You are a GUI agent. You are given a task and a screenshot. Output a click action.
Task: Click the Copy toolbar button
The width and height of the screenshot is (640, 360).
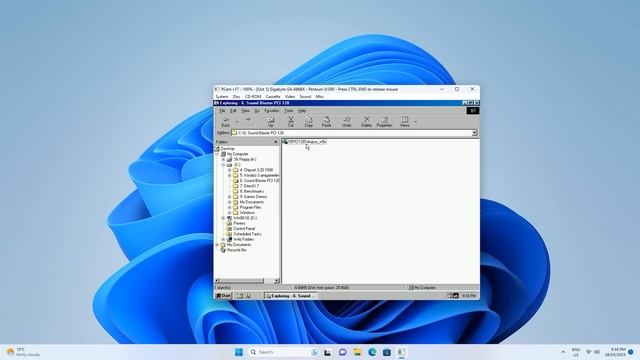309,122
